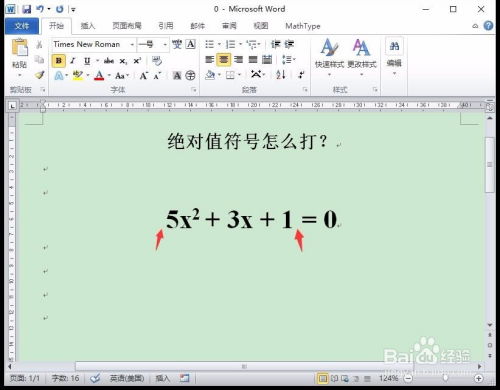Click the text highlight color button
The height and width of the screenshot is (390, 500).
click(78, 76)
